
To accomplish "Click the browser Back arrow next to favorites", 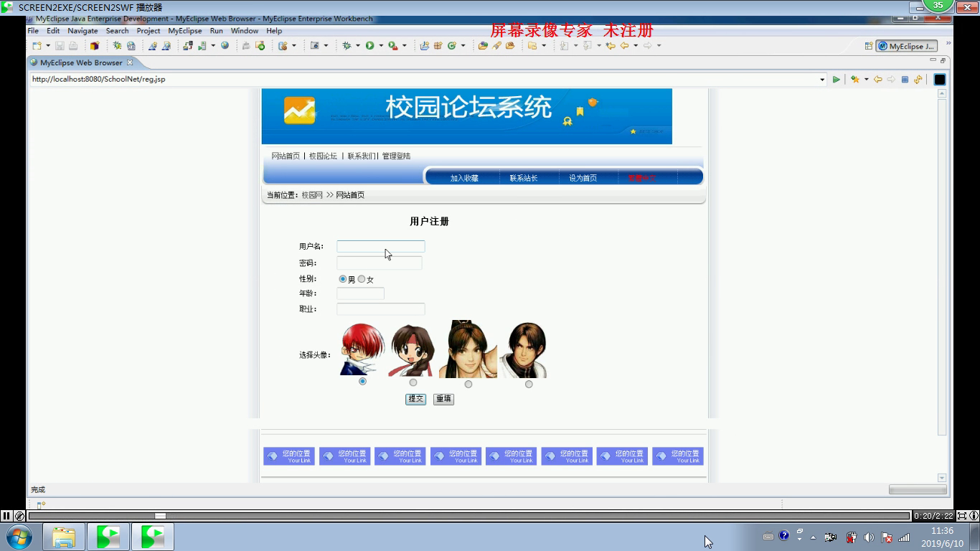I will click(877, 79).
